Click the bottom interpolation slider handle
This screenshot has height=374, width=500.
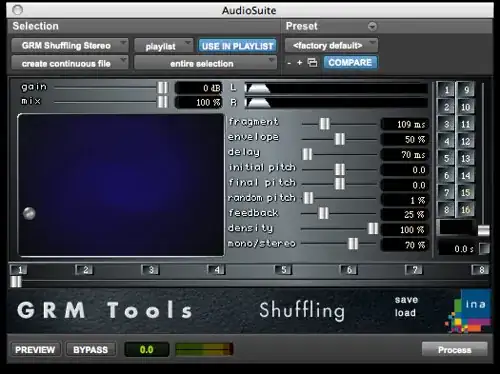pos(16,282)
